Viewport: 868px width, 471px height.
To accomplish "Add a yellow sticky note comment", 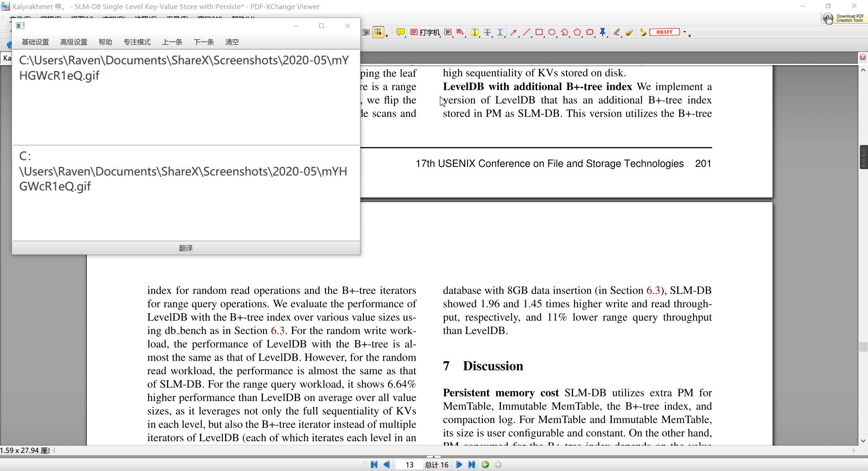I will [x=401, y=32].
